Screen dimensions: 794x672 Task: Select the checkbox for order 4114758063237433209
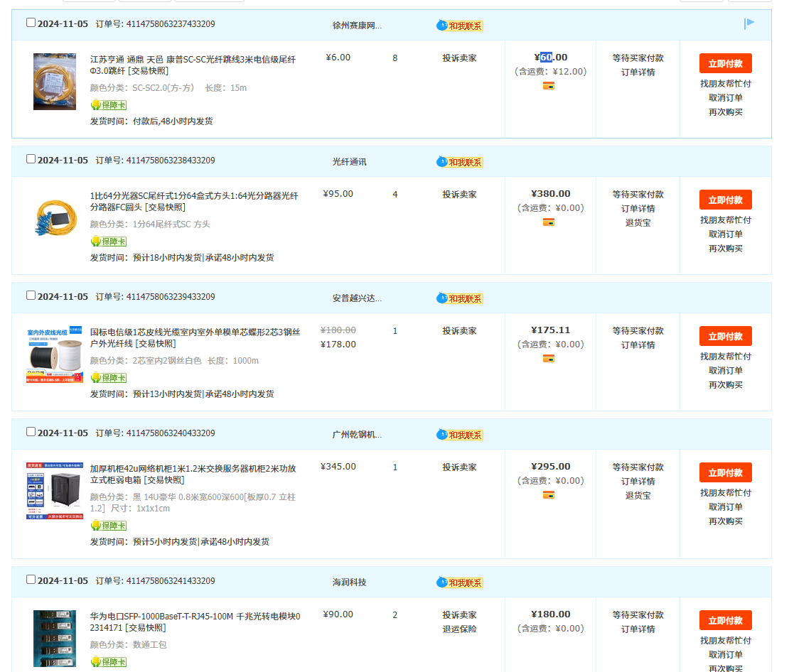tap(31, 23)
